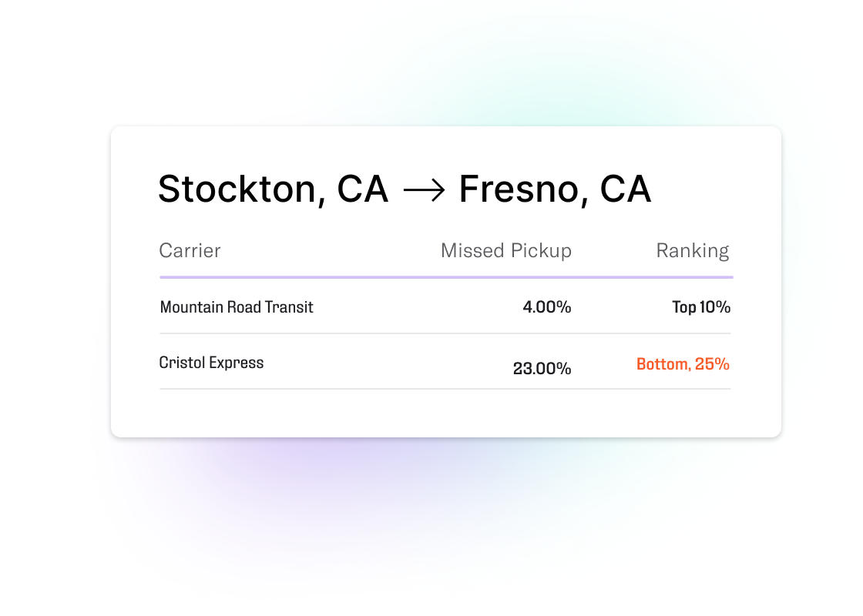Click the CA text after Fresno

626,189
